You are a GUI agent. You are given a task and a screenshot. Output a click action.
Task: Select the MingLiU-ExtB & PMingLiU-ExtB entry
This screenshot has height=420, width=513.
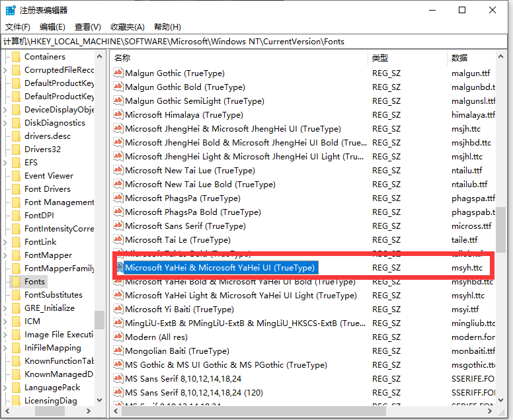coord(245,323)
